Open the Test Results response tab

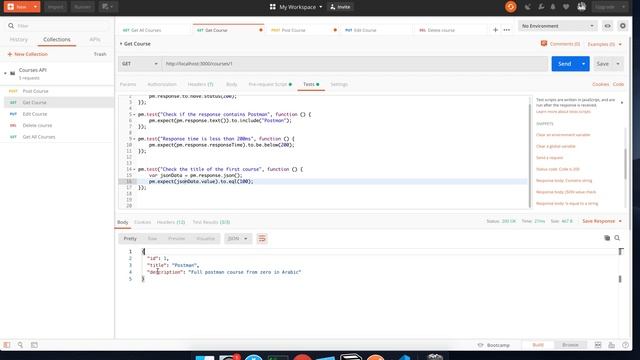211,222
